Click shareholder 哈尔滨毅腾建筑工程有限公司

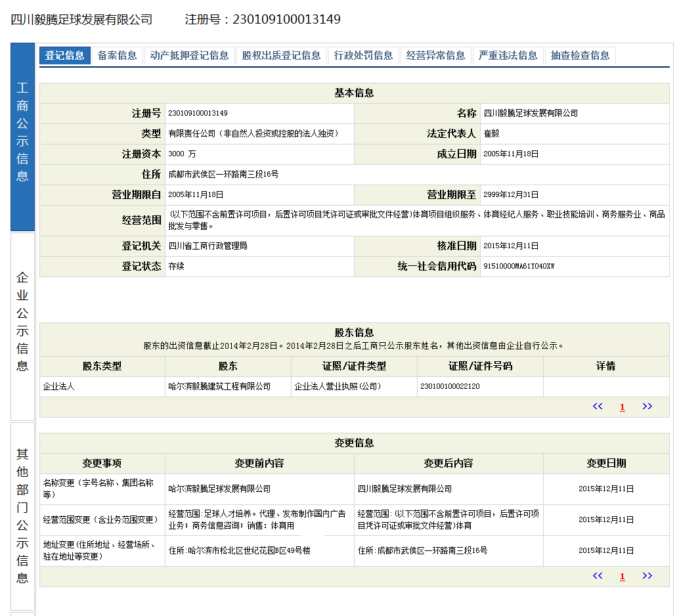(219, 386)
